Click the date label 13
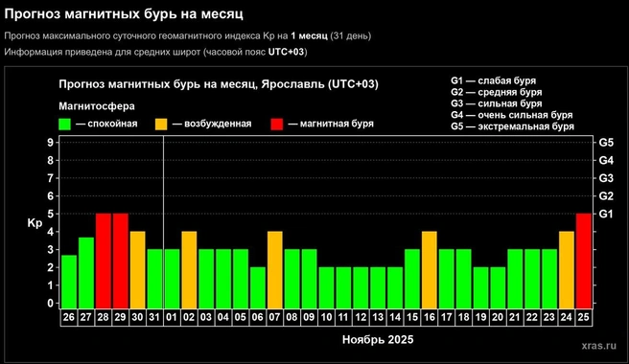The height and width of the screenshot is (364, 629). (x=378, y=317)
